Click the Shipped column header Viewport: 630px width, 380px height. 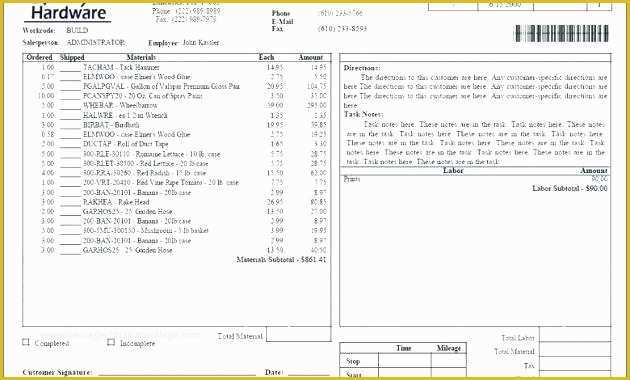[72, 57]
